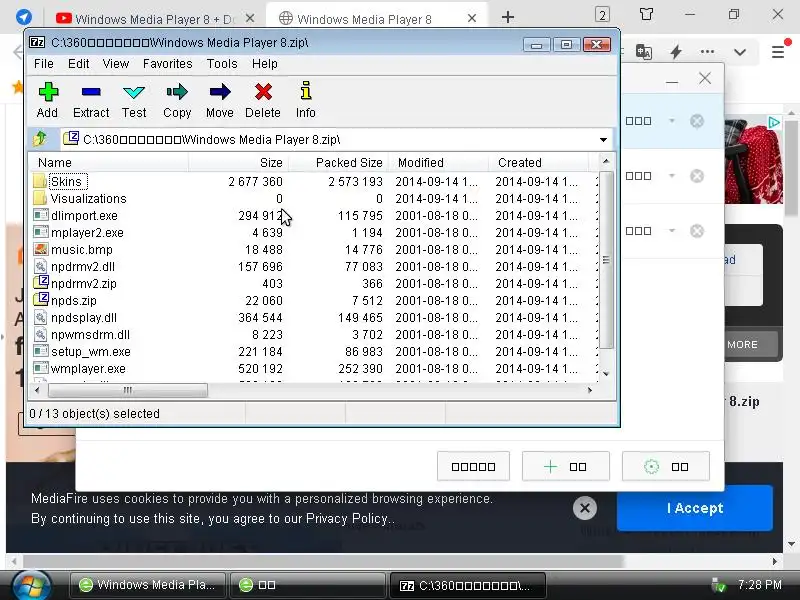The height and width of the screenshot is (600, 800).
Task: Open the 7-Zip taskbar button
Action: (x=468, y=585)
